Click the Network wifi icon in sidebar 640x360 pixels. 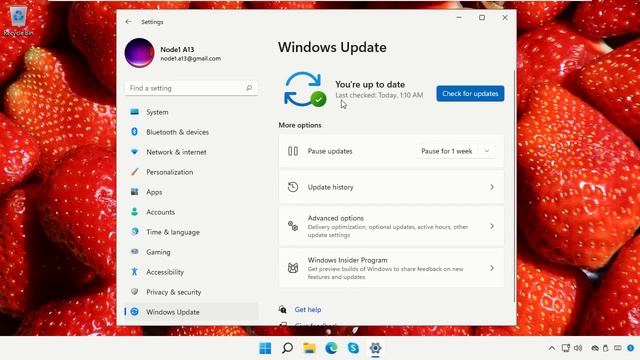[x=134, y=151]
